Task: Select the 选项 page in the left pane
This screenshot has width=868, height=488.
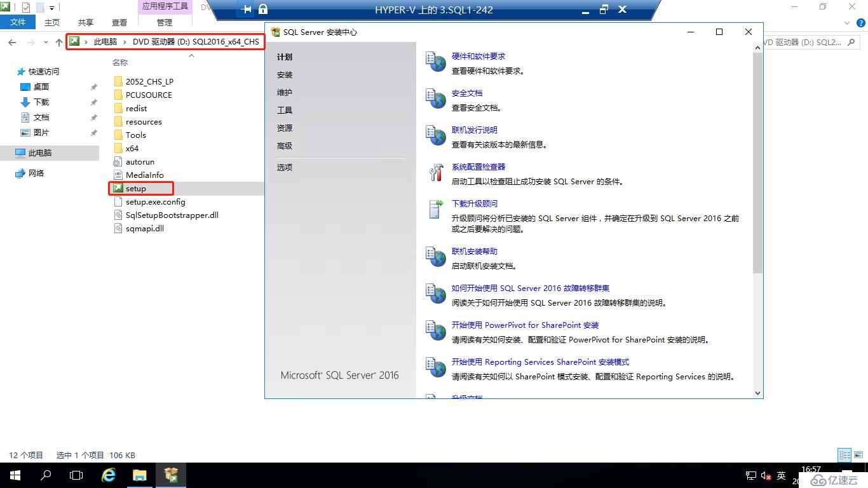Action: [x=285, y=168]
